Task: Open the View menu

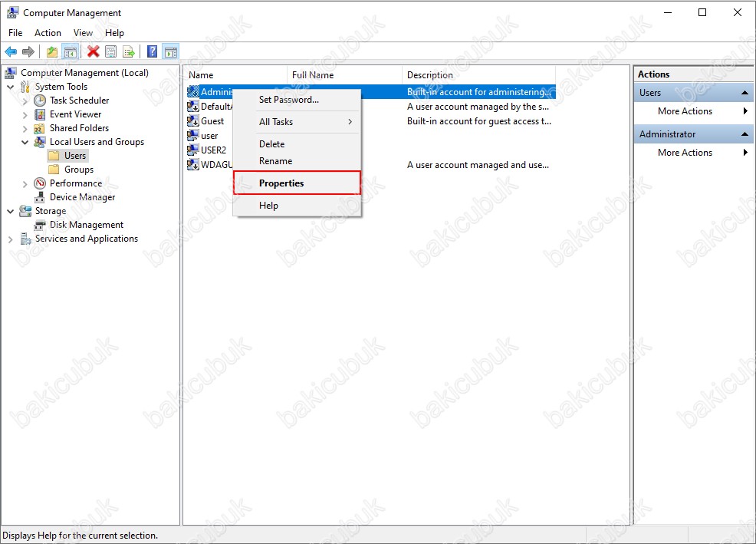Action: click(x=83, y=33)
